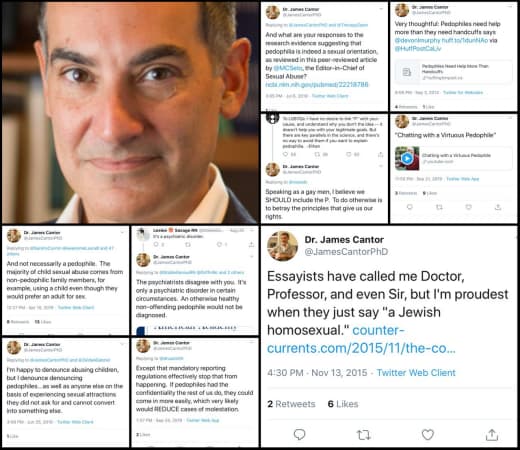
Task: Open the counter-currents.com link
Action: click(361, 339)
